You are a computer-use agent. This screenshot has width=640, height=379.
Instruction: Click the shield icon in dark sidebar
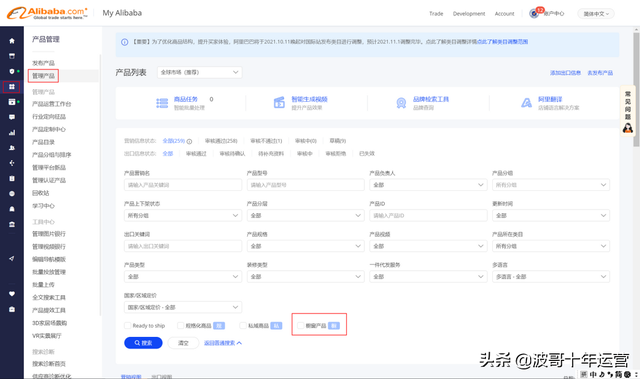coord(12,71)
